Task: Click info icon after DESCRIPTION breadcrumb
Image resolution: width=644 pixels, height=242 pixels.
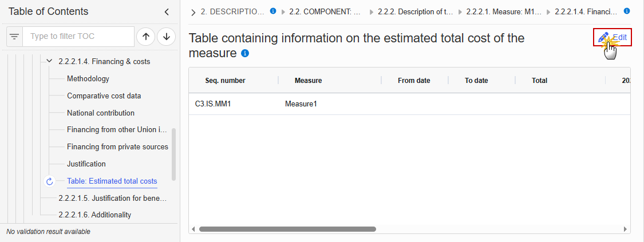Action: (x=273, y=11)
